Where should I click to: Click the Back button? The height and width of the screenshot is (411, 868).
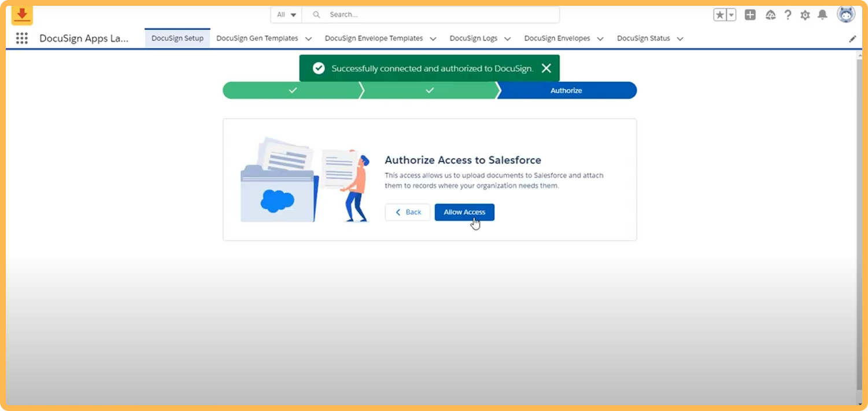click(408, 212)
